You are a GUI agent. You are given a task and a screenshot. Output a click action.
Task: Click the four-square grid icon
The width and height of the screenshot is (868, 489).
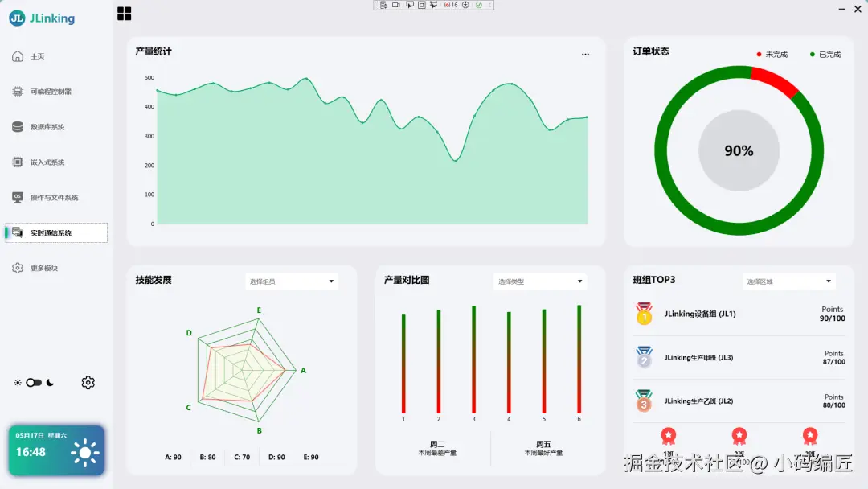pos(125,14)
